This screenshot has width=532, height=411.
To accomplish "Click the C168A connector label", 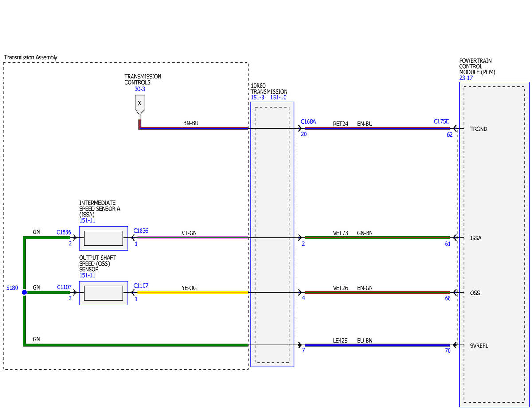I will pos(308,121).
